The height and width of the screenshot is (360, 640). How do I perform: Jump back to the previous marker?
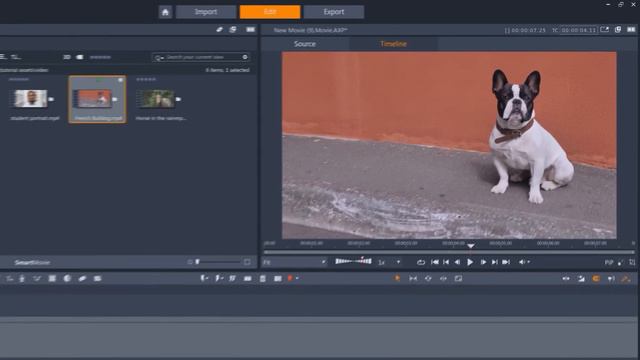point(446,262)
